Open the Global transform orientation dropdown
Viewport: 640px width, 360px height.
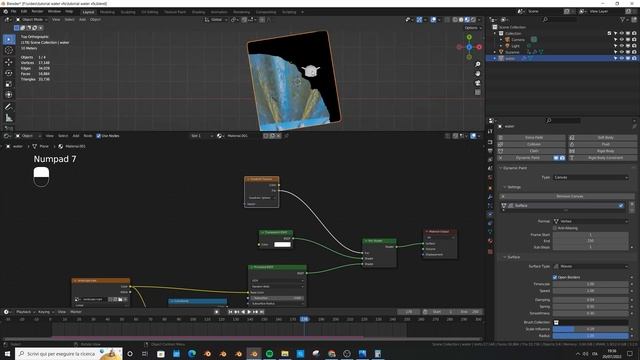click(216, 20)
